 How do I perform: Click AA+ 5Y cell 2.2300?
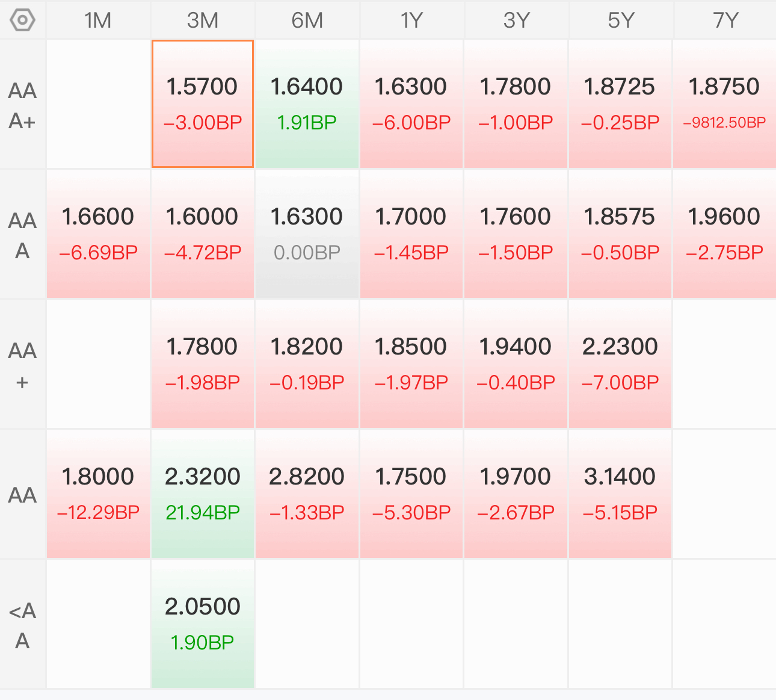[x=621, y=364]
